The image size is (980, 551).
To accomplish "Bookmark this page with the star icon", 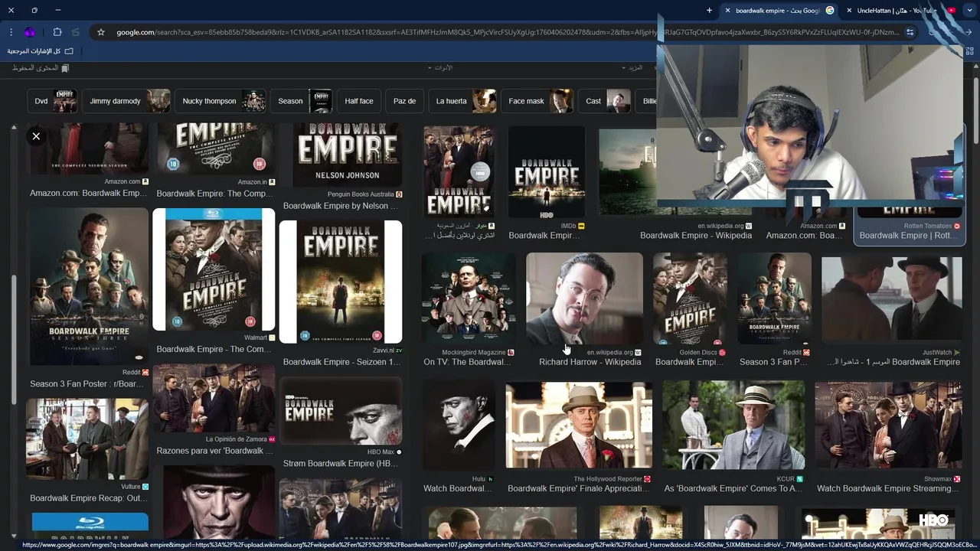I will click(100, 32).
